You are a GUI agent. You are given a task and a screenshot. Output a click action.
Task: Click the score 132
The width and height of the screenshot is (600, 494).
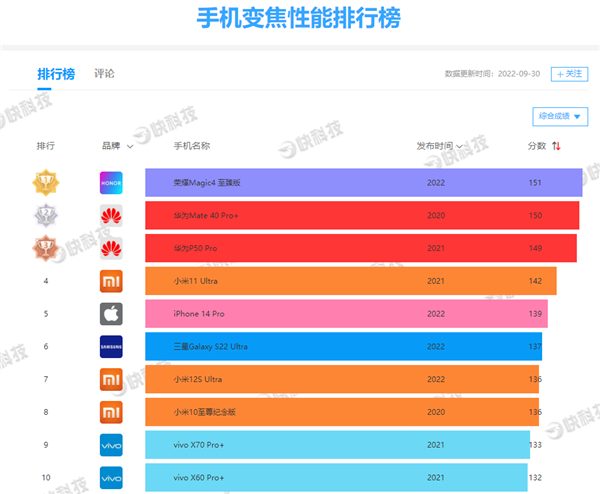pyautogui.click(x=535, y=478)
